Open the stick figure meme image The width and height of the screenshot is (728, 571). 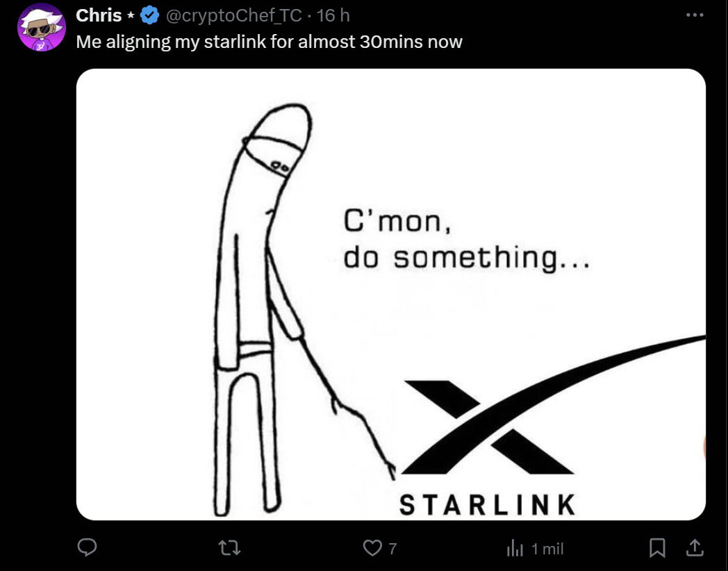click(391, 295)
